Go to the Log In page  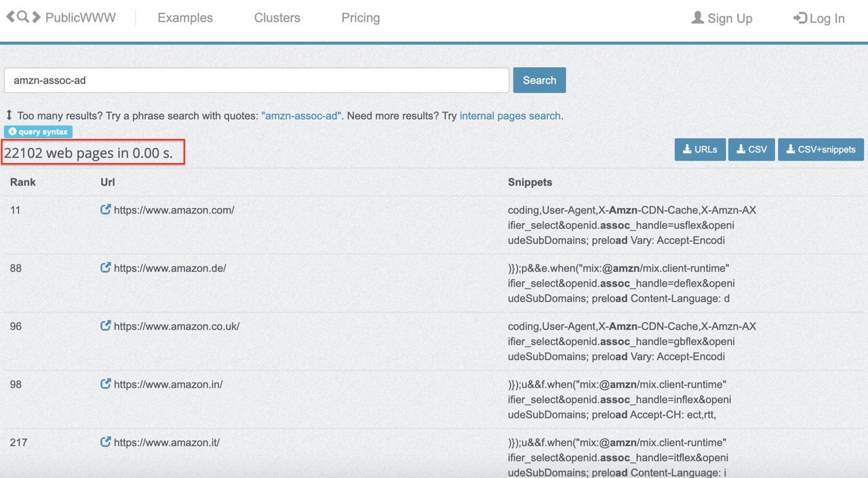(819, 18)
